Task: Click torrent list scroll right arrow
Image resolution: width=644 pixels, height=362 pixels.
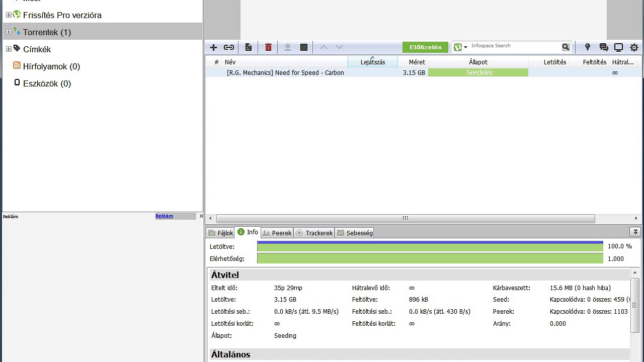Action: (636, 218)
